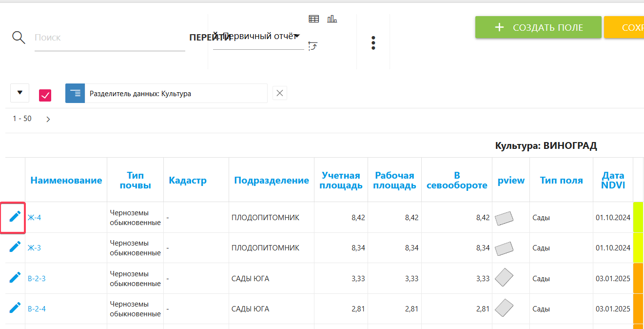Viewport: 644px width, 329px height.
Task: Click the magnifying glass search icon
Action: [x=19, y=38]
